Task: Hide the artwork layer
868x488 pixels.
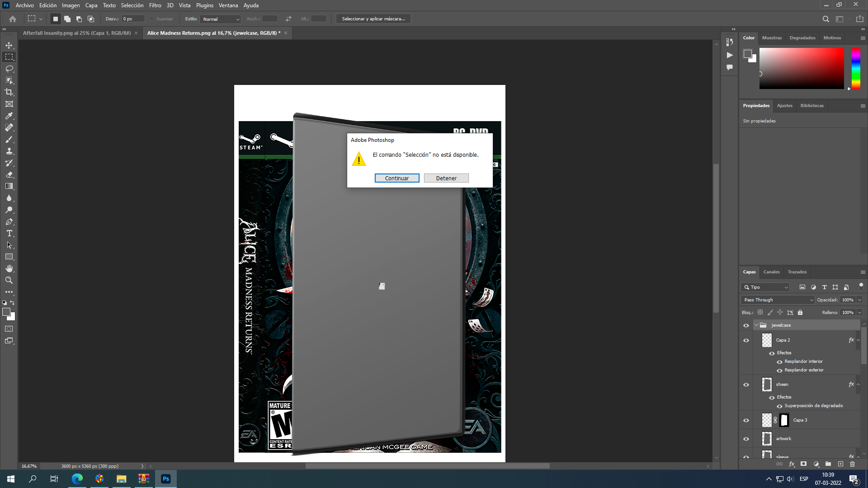Action: pos(746,439)
